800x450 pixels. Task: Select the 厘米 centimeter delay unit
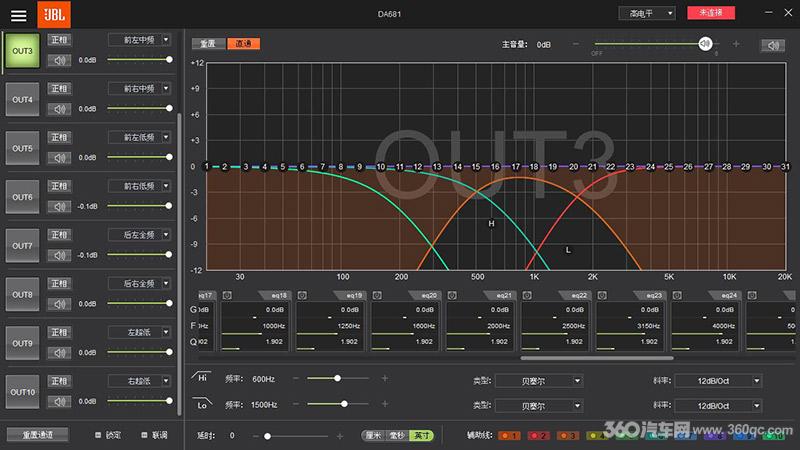click(x=373, y=436)
